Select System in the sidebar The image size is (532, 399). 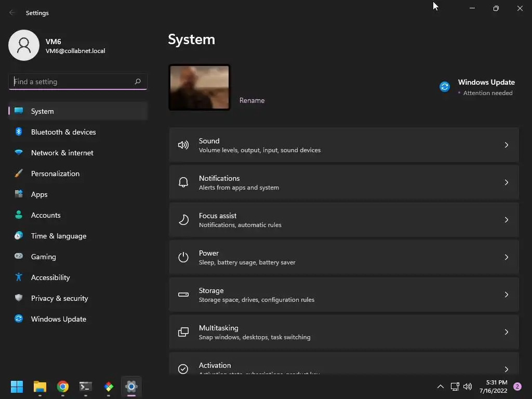click(x=78, y=111)
